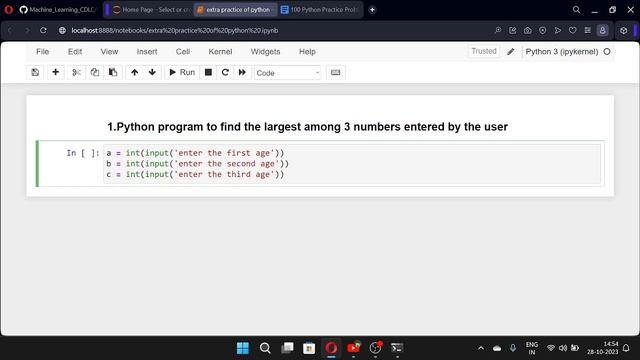Open Microsoft Store from taskbar

click(x=309, y=348)
